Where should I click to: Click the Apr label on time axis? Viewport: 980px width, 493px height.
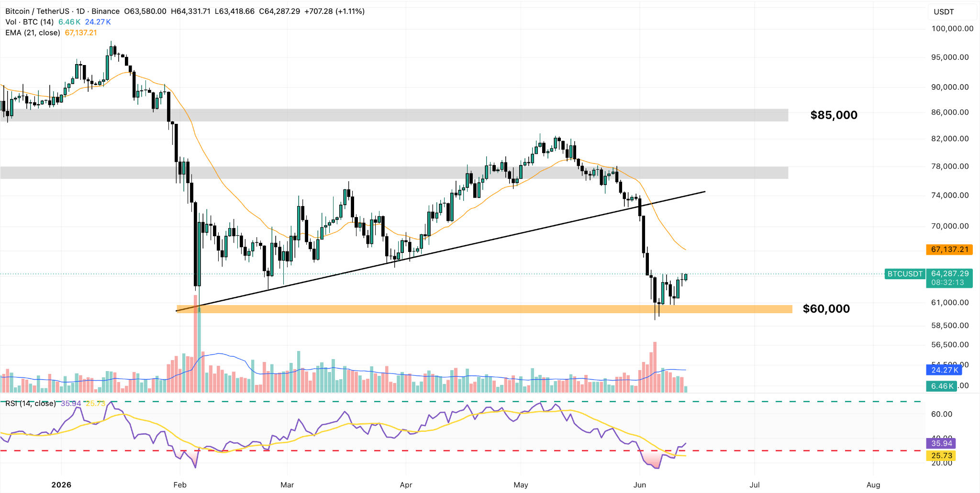pyautogui.click(x=406, y=485)
